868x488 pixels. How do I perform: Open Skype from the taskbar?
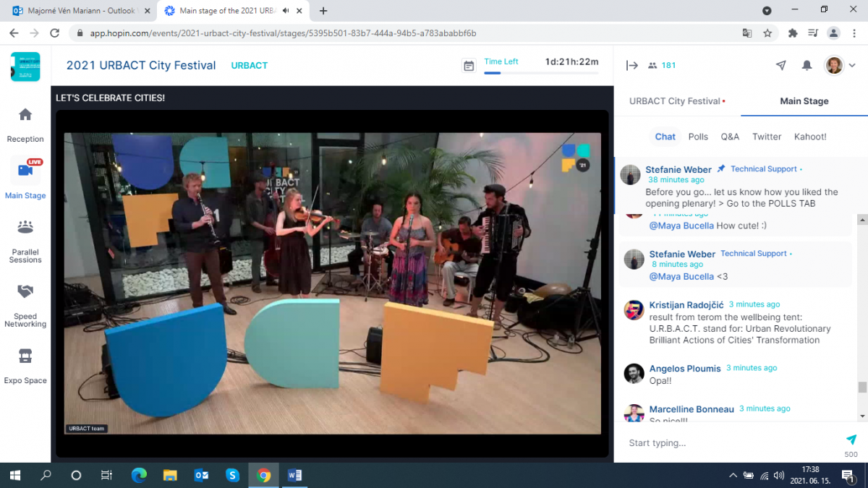pyautogui.click(x=232, y=475)
